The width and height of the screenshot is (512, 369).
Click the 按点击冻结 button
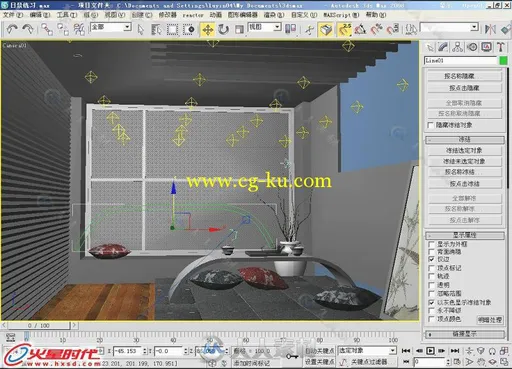click(x=464, y=184)
